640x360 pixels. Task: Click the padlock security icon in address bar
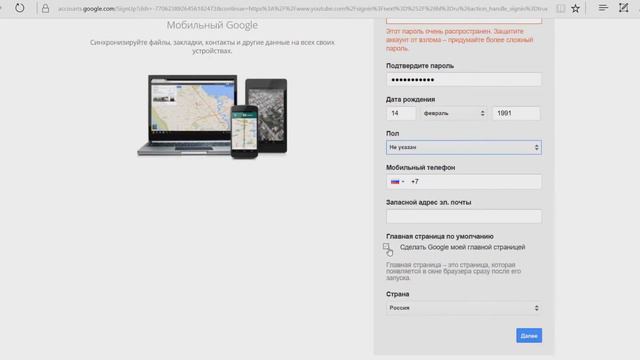tap(45, 8)
